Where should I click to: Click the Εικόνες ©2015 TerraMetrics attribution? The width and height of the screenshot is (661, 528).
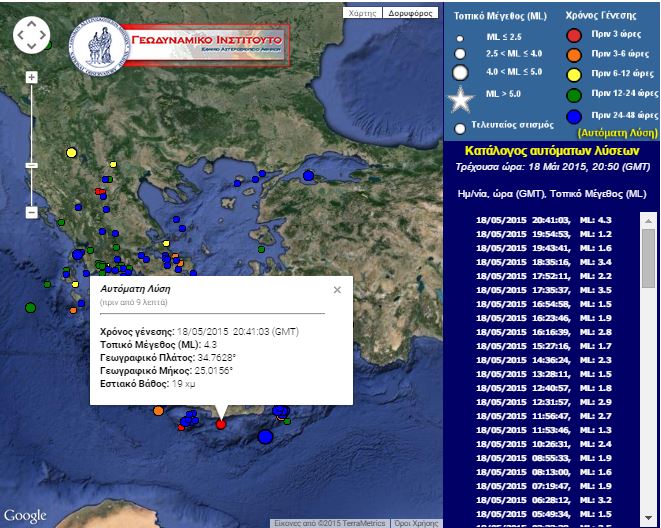click(x=330, y=523)
